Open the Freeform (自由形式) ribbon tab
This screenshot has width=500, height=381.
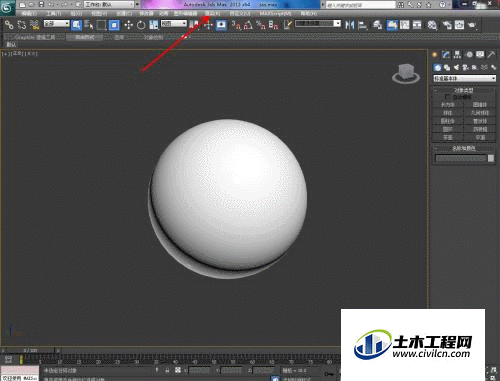click(85, 37)
